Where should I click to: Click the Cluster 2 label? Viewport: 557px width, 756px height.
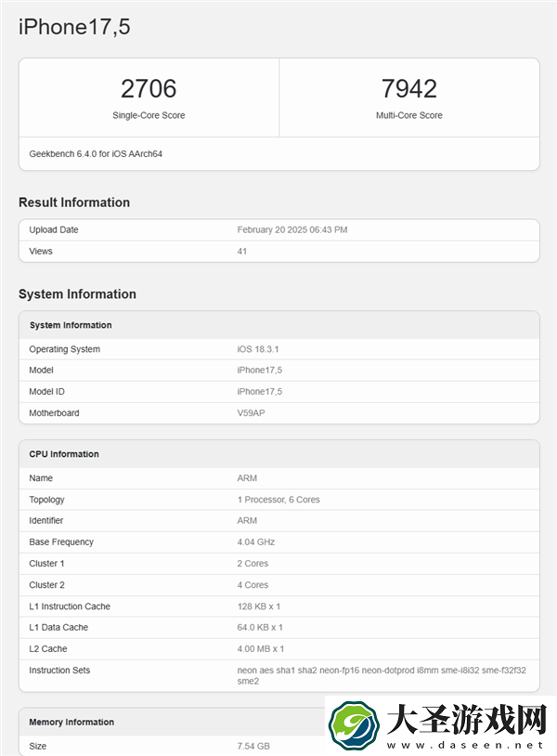coord(46,585)
